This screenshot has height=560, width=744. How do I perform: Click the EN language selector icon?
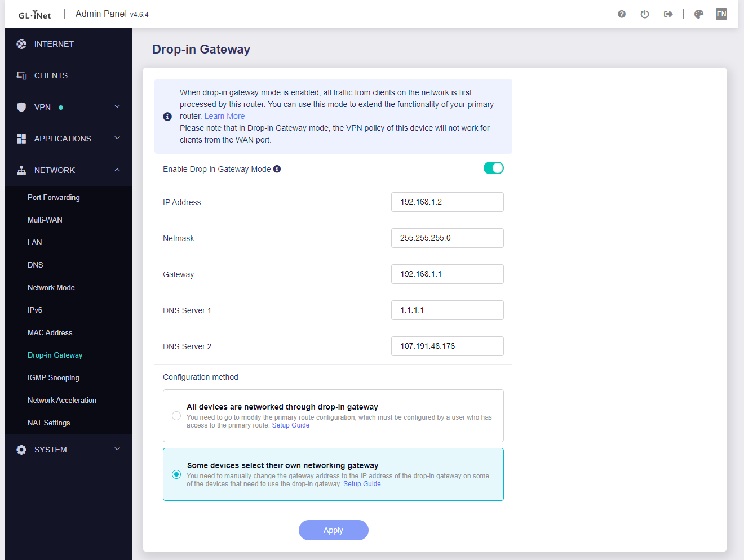[721, 14]
